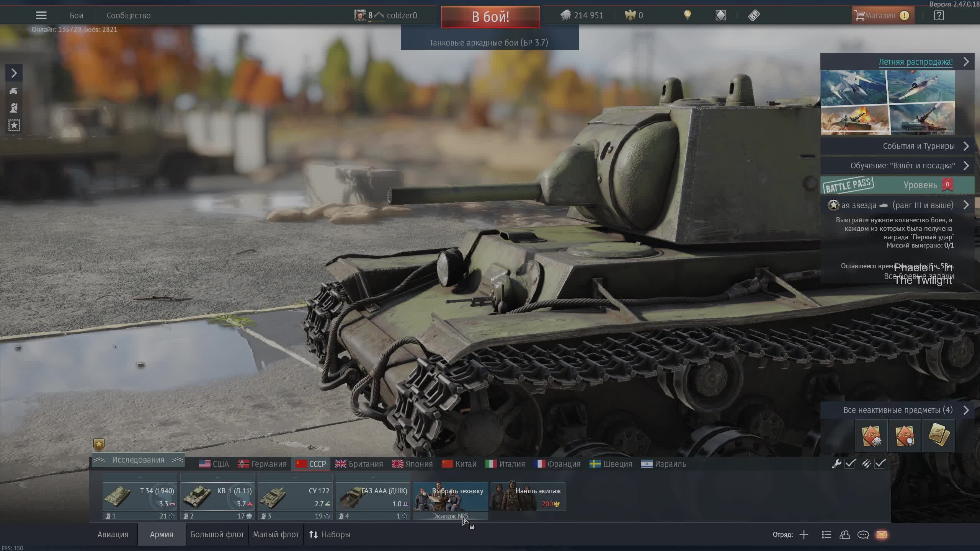The height and width of the screenshot is (551, 980).
Task: Switch to the Малый флот tab
Action: (276, 535)
